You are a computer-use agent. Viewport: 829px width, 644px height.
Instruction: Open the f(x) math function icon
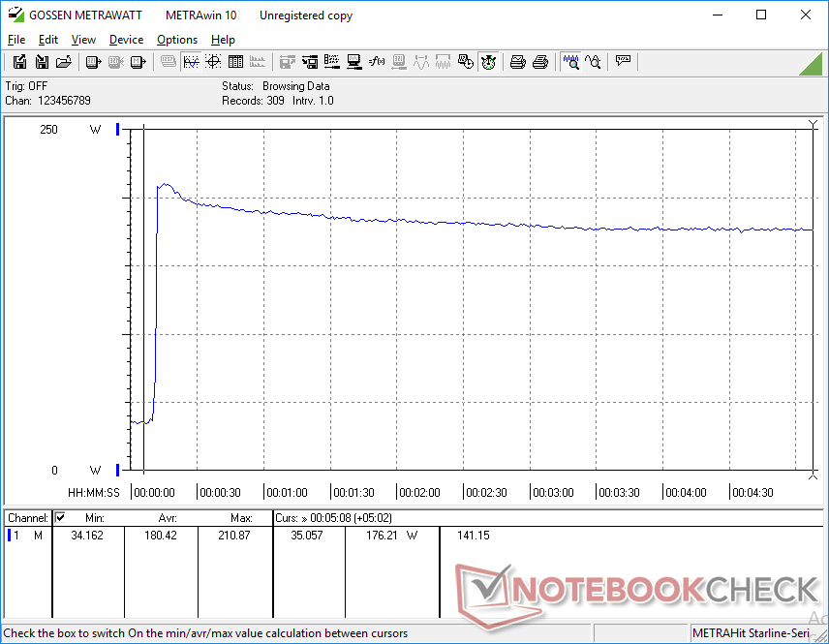click(x=377, y=62)
